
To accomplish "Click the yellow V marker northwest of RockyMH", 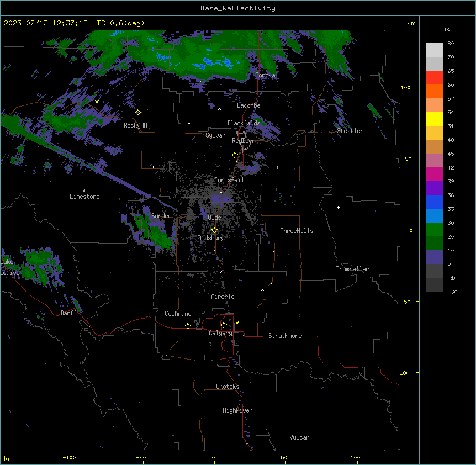I will click(97, 102).
